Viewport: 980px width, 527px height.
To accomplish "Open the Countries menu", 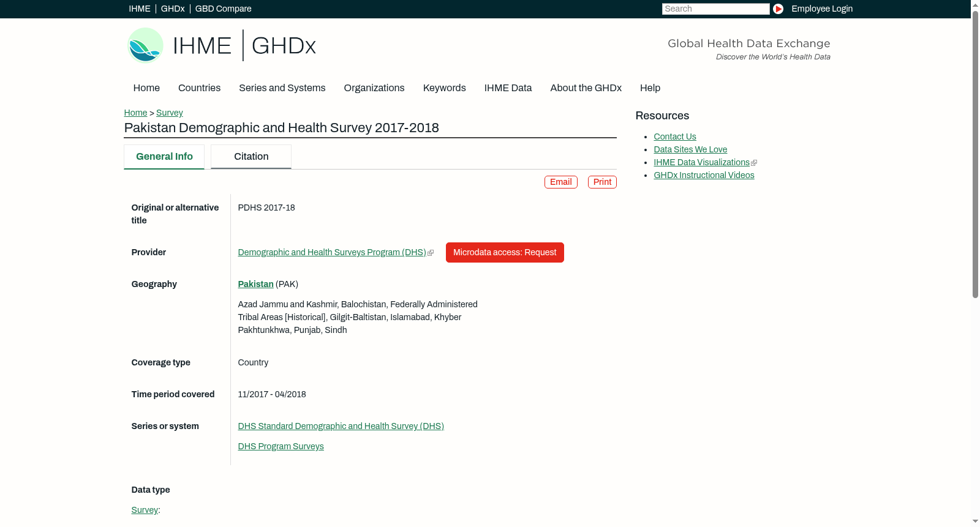I will click(199, 88).
